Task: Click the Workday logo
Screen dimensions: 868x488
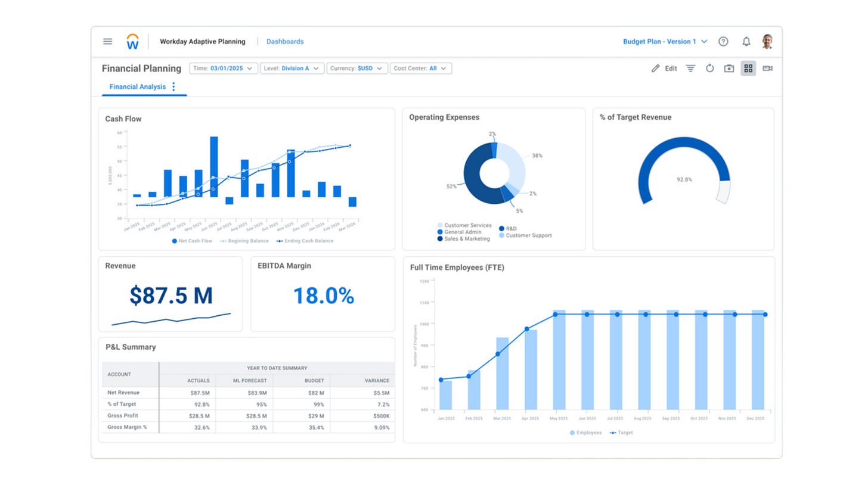Action: [x=132, y=41]
